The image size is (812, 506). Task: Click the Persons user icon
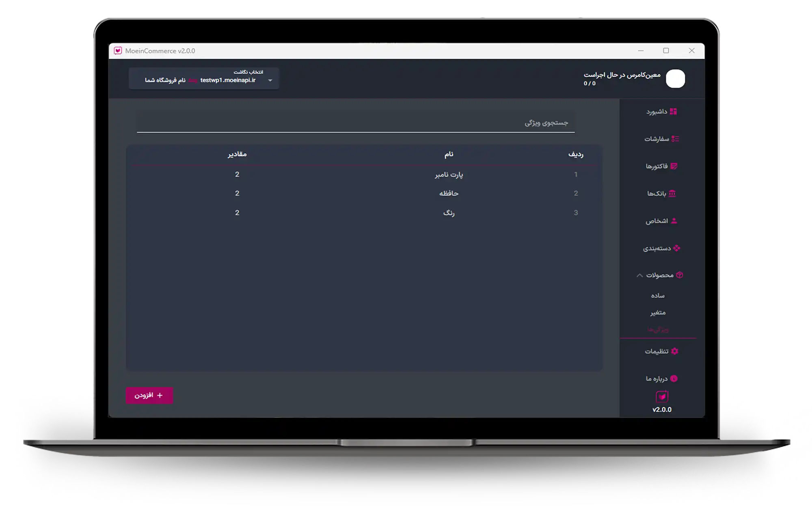click(674, 221)
